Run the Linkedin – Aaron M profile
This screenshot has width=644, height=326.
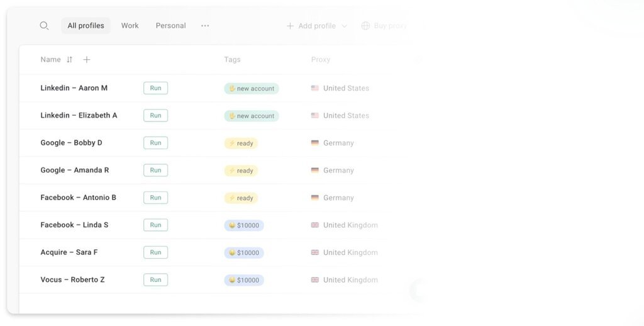[156, 88]
